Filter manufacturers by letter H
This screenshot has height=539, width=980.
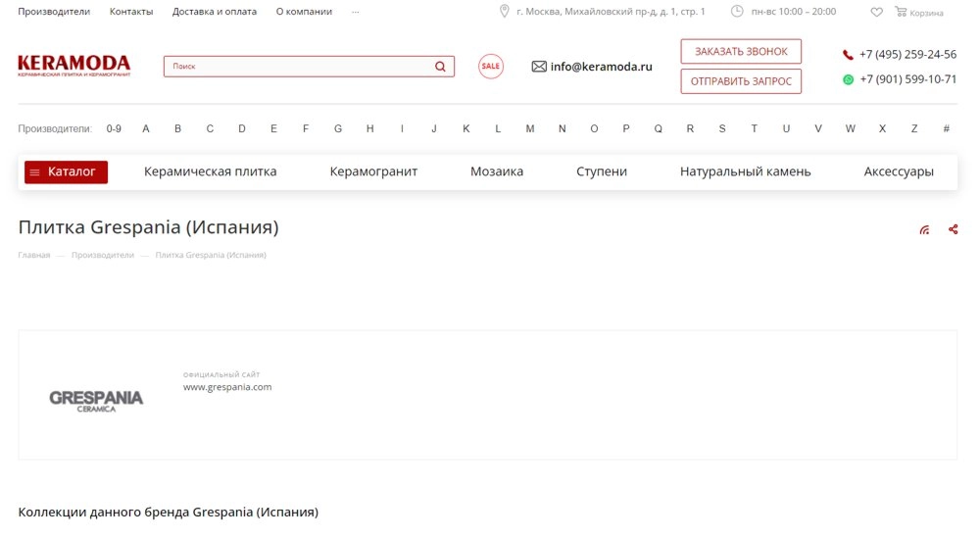(x=370, y=128)
